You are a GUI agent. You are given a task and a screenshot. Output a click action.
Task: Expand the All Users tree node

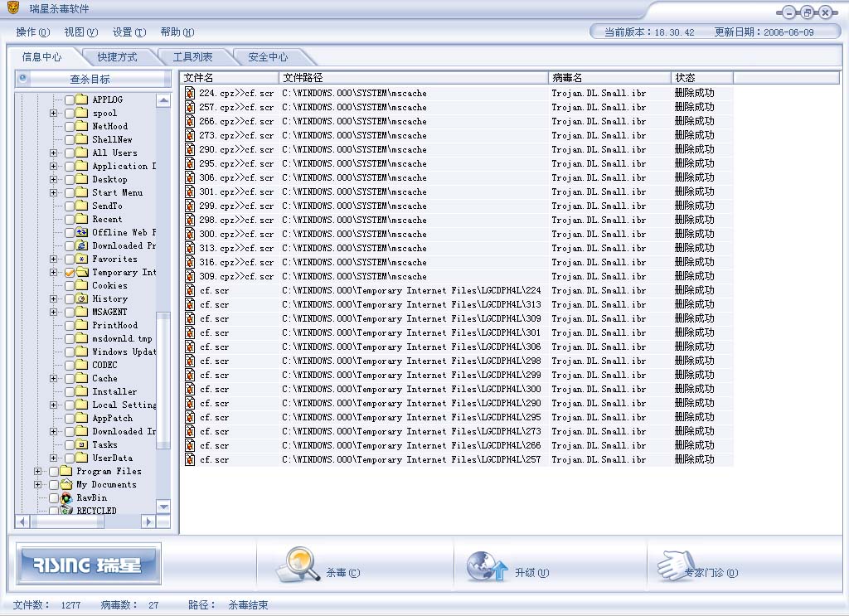[53, 153]
